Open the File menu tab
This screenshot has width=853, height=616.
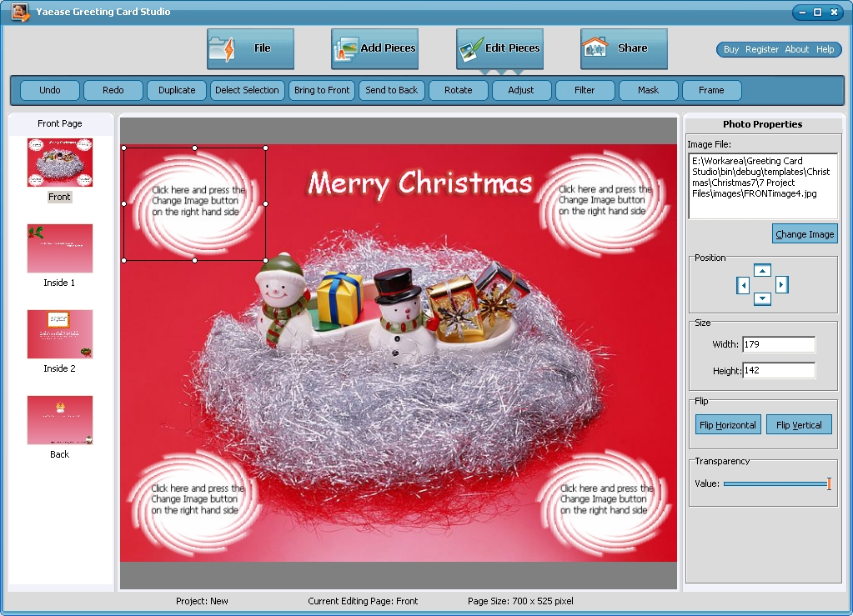[250, 48]
